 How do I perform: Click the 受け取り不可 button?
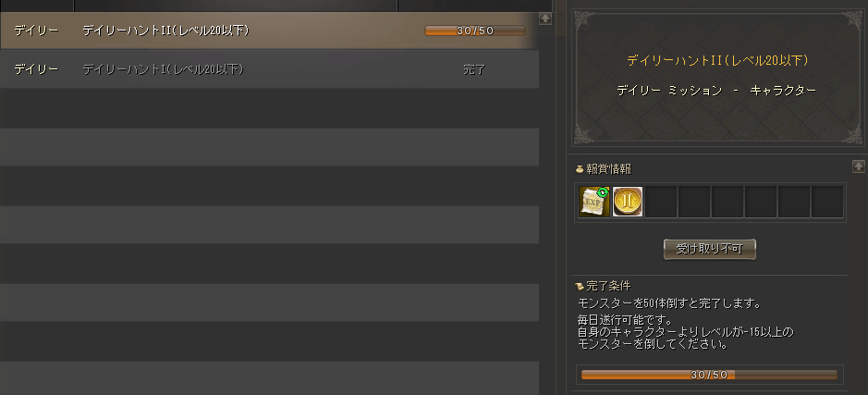coord(710,249)
